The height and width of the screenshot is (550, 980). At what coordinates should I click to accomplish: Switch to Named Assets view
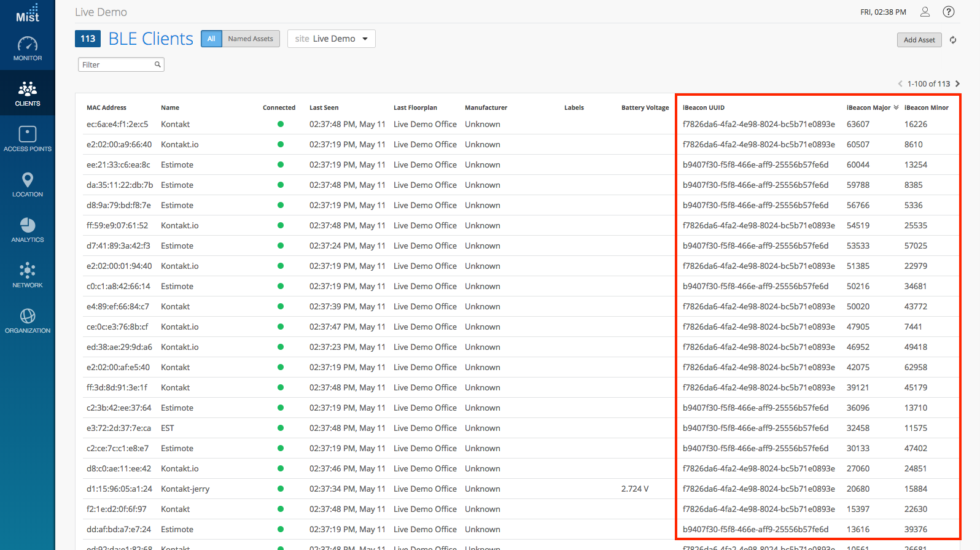coord(251,39)
